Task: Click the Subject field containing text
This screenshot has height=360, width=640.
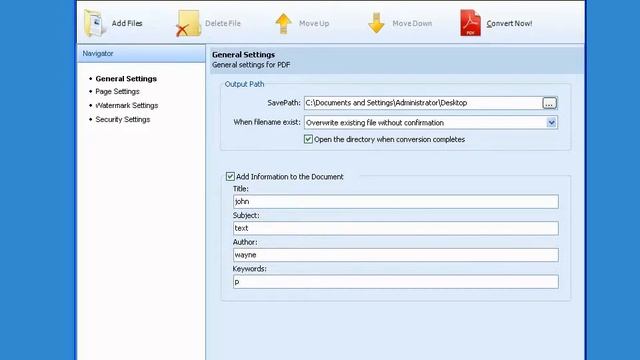Action: pyautogui.click(x=396, y=228)
